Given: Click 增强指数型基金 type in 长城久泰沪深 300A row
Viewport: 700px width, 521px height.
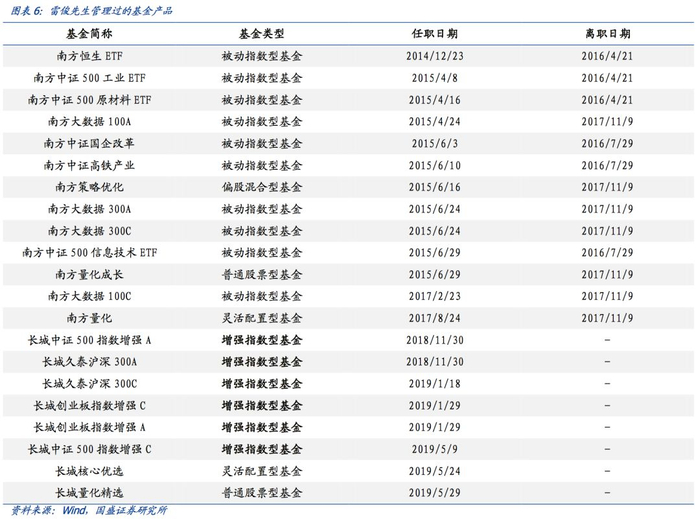Looking at the screenshot, I should 262,362.
